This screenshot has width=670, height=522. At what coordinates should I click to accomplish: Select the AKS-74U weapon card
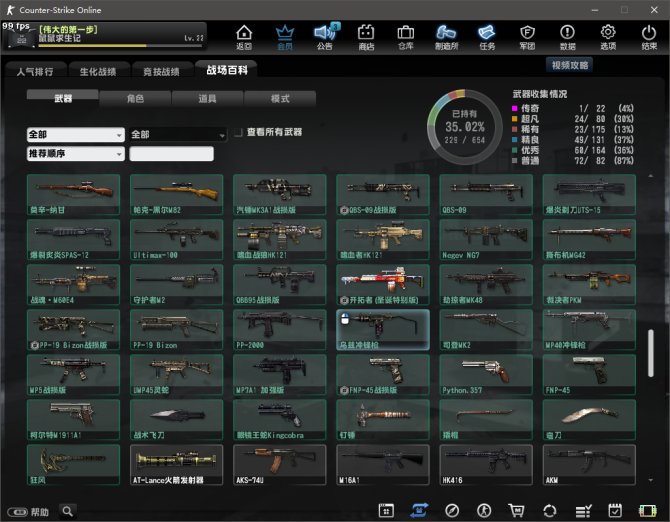pyautogui.click(x=279, y=465)
